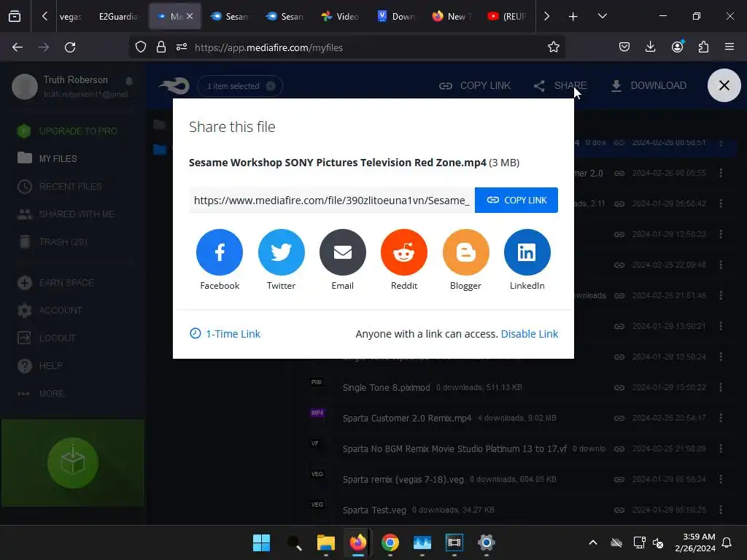This screenshot has height=560, width=747.
Task: Share file via Email icon
Action: (x=343, y=252)
